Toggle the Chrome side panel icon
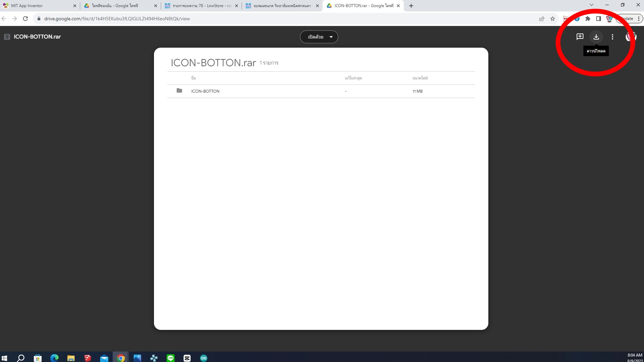Image resolution: width=644 pixels, height=362 pixels. pos(599,19)
